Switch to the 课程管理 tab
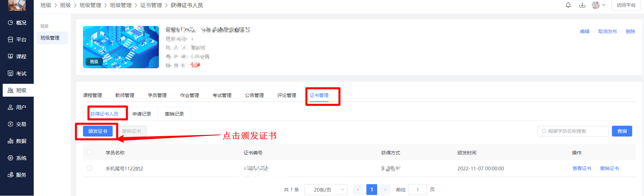The image size is (644, 196). pyautogui.click(x=92, y=95)
